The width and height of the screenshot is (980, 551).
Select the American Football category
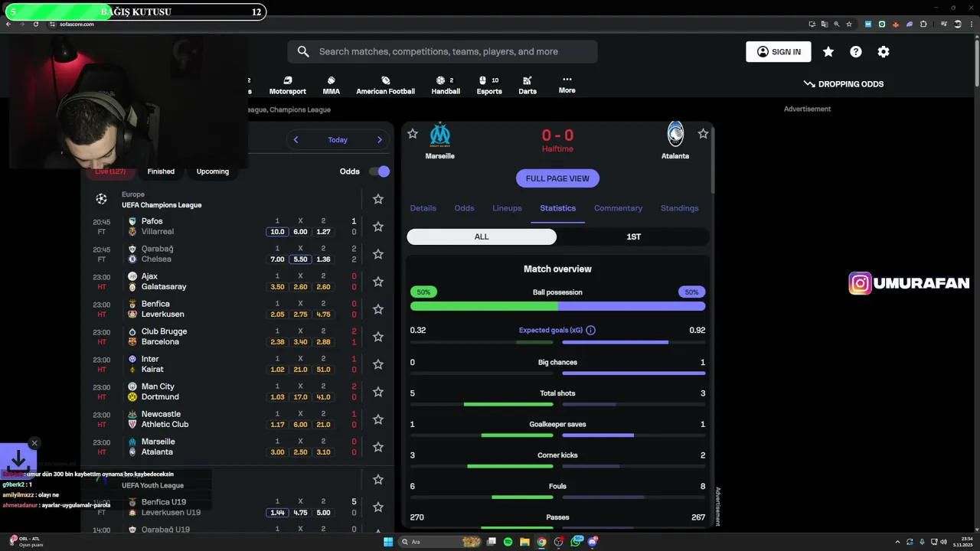[x=385, y=85]
